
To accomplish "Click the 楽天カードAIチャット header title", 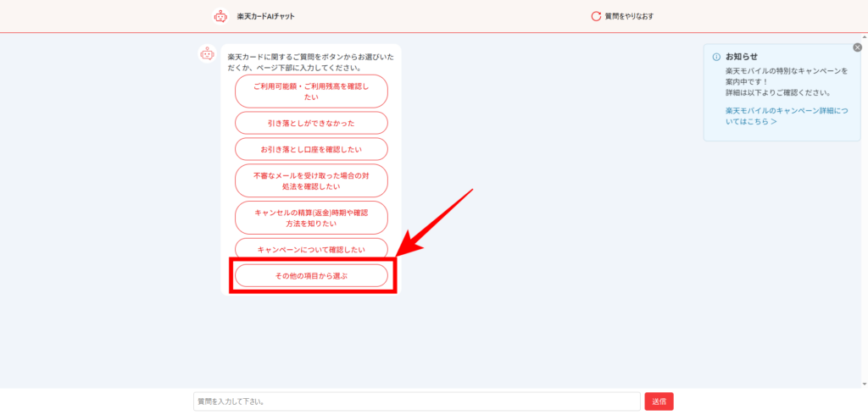I will click(x=266, y=16).
